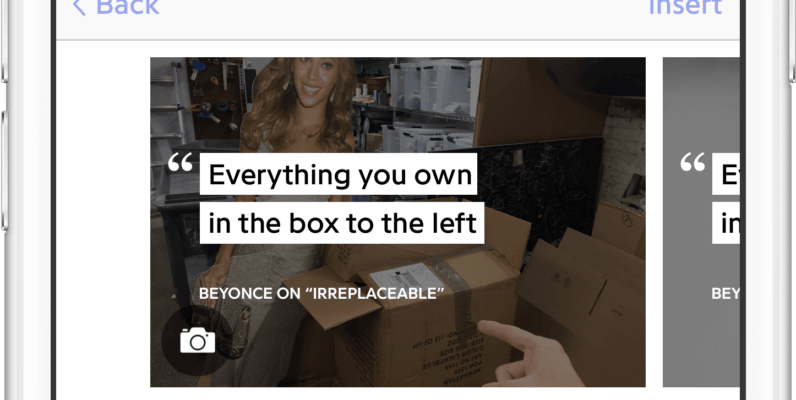796x400 pixels.
Task: Open the camera icon on quote card
Action: (197, 340)
